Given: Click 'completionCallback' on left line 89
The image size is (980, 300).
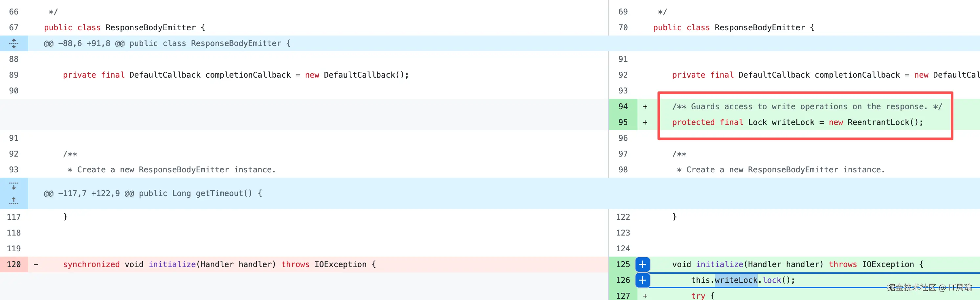Looking at the screenshot, I should [248, 75].
